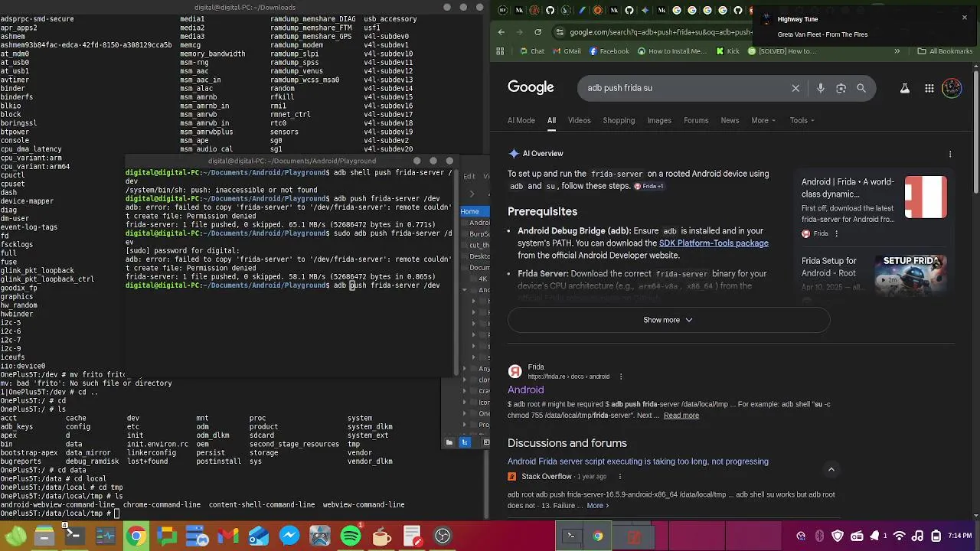
Task: Open the Facebook bookmark
Action: coord(609,51)
